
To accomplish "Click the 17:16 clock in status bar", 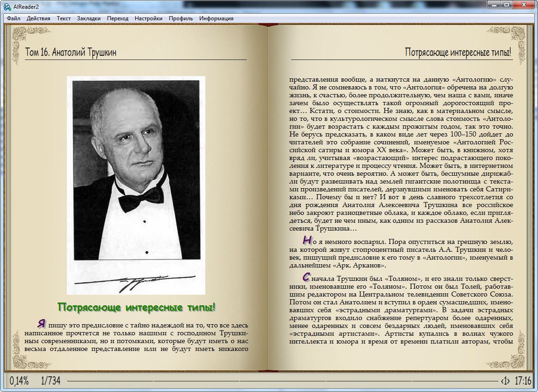I will pos(523,380).
